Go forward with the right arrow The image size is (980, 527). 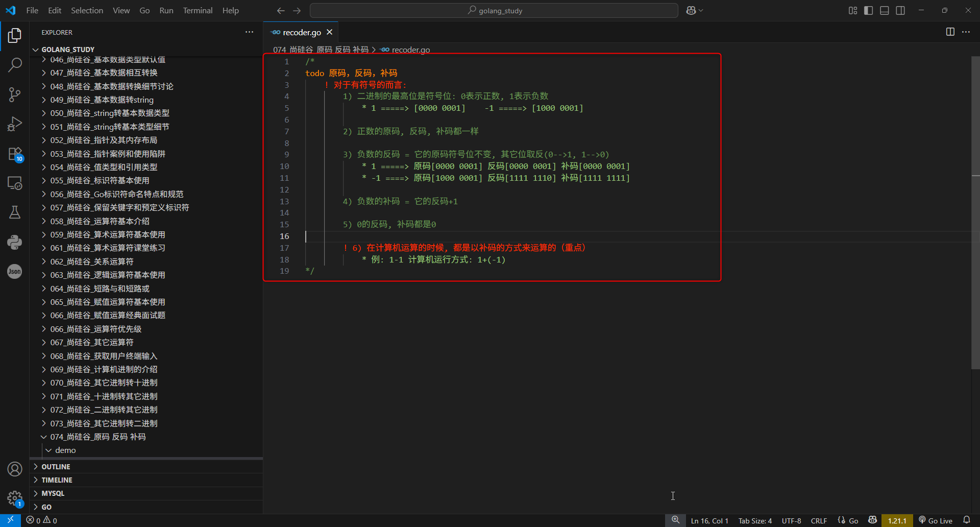297,10
